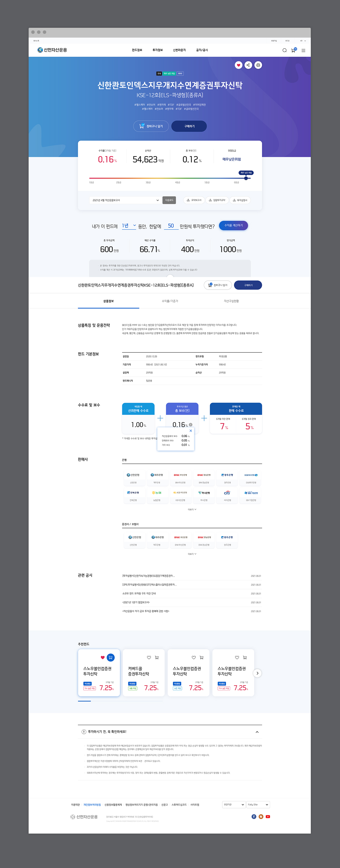Click sticky bar 장바구니 담기 button
The width and height of the screenshot is (340, 868).
click(x=218, y=285)
